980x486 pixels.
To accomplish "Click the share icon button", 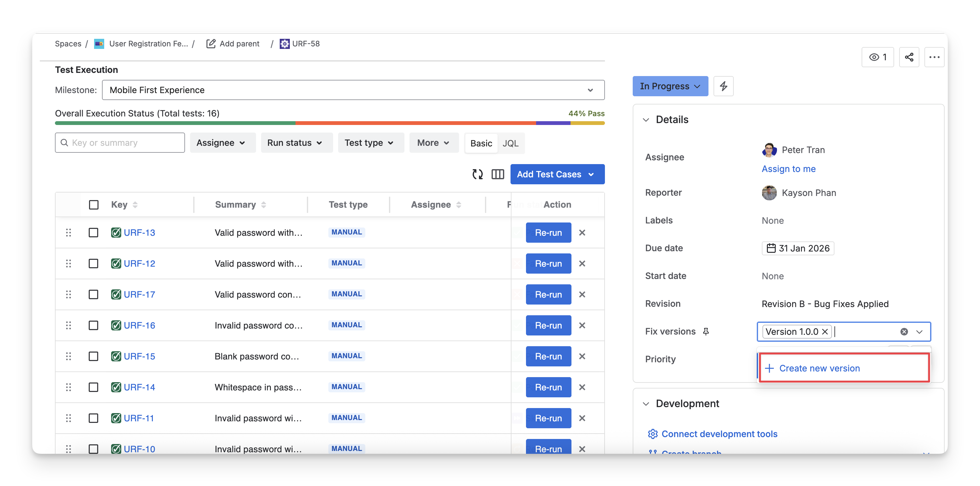I will (x=909, y=57).
